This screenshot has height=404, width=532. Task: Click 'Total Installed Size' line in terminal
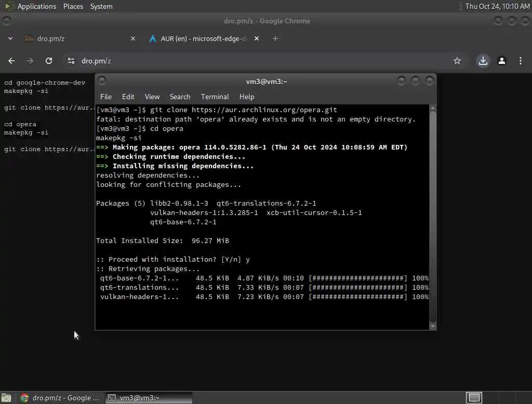pos(163,240)
